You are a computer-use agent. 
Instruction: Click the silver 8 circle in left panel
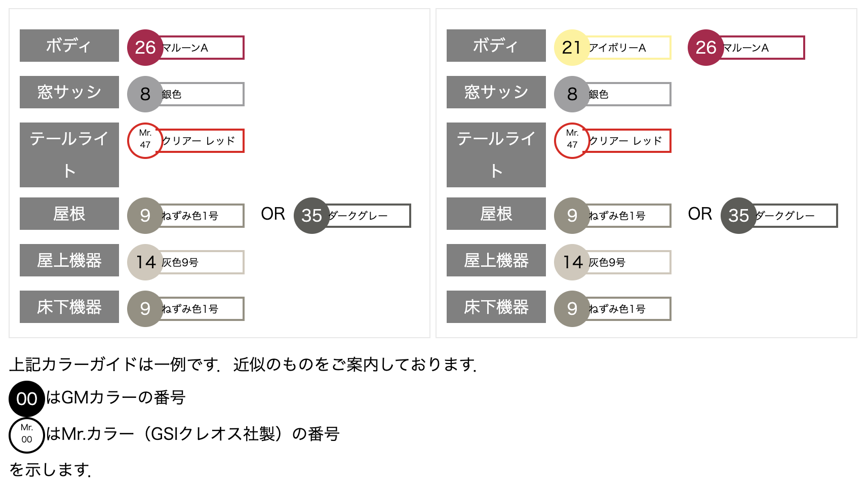coord(145,94)
